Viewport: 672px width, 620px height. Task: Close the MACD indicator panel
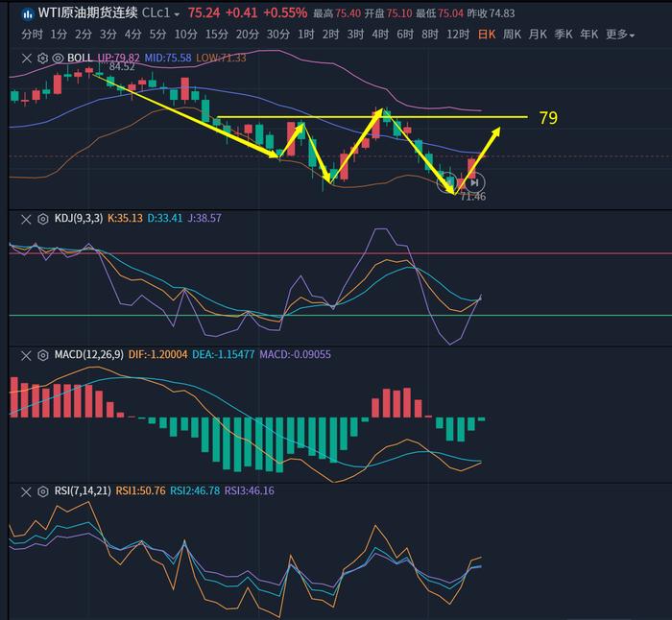[26, 355]
